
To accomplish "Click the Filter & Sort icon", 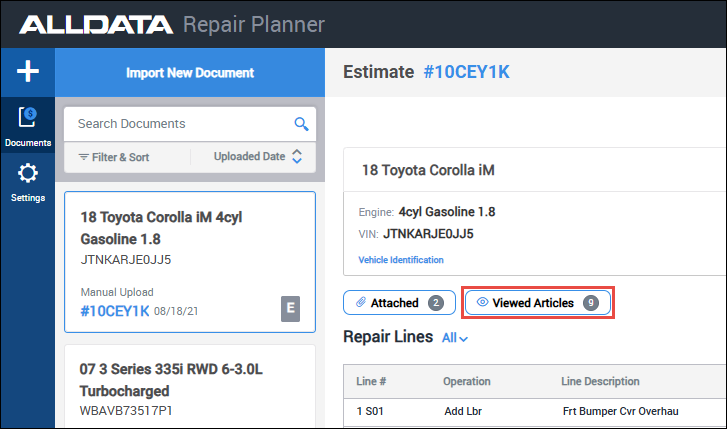I will coord(84,157).
